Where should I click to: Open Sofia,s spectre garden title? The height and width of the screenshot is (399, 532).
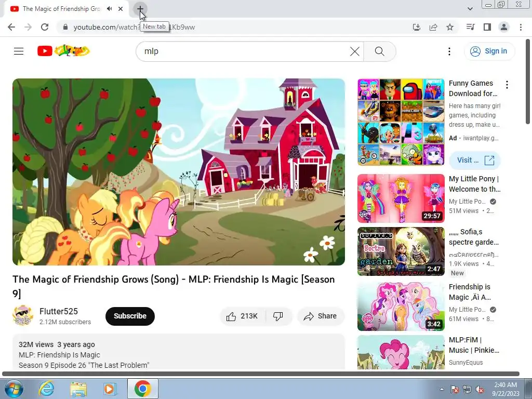[x=474, y=237]
